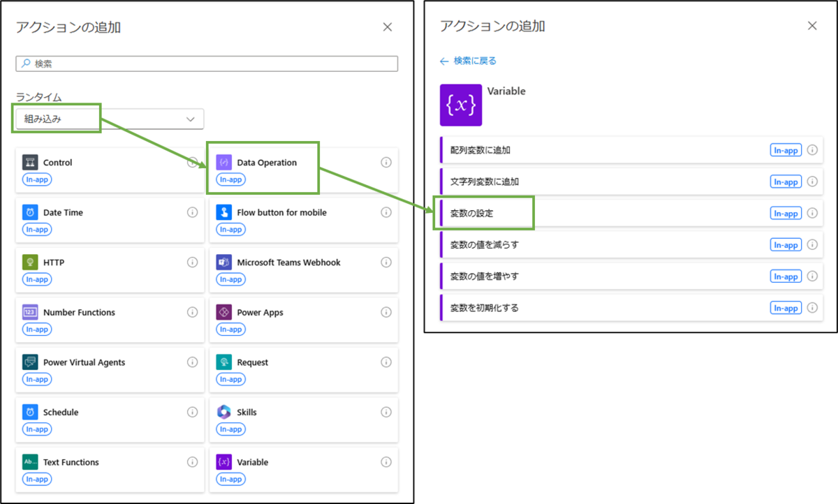
Task: Click the Flow button for mobile icon
Action: [224, 212]
